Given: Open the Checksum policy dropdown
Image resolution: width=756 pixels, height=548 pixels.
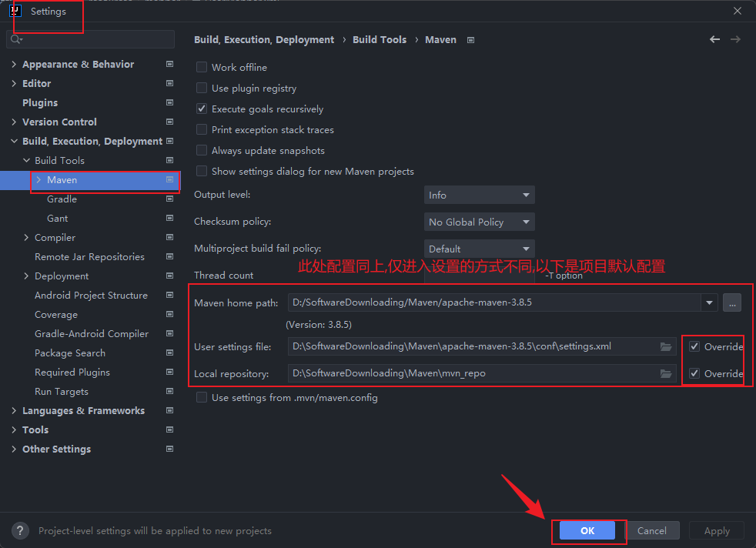Looking at the screenshot, I should point(479,222).
